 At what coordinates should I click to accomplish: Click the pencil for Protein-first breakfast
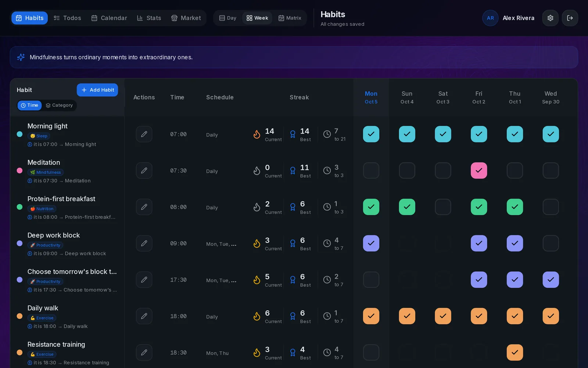point(144,207)
